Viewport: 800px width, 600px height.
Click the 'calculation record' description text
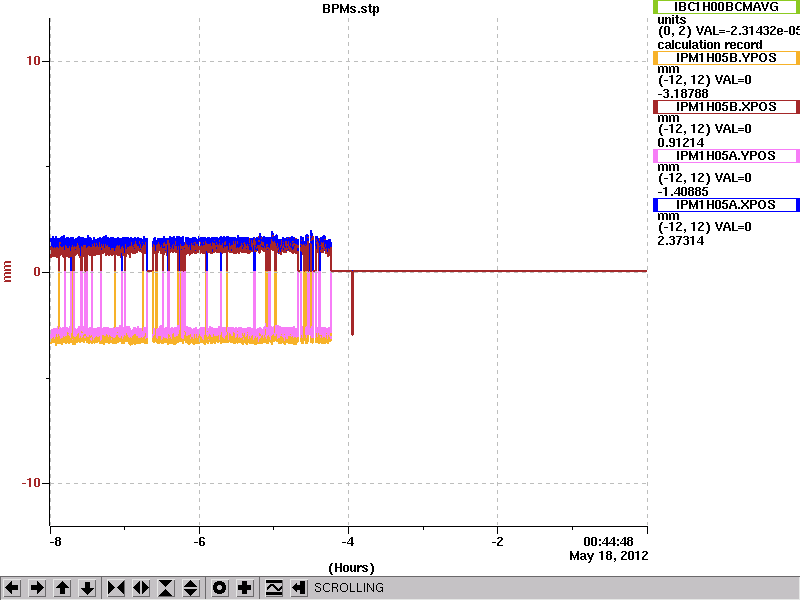(x=710, y=45)
